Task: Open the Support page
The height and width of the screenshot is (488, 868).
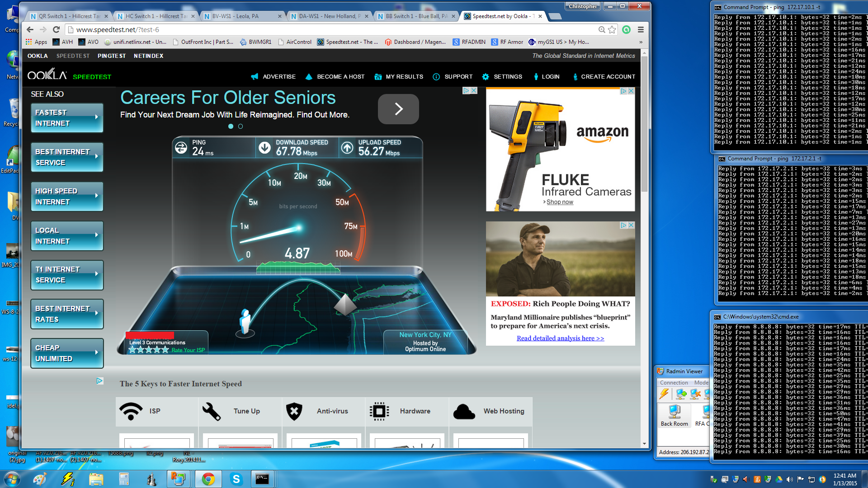Action: tap(453, 77)
